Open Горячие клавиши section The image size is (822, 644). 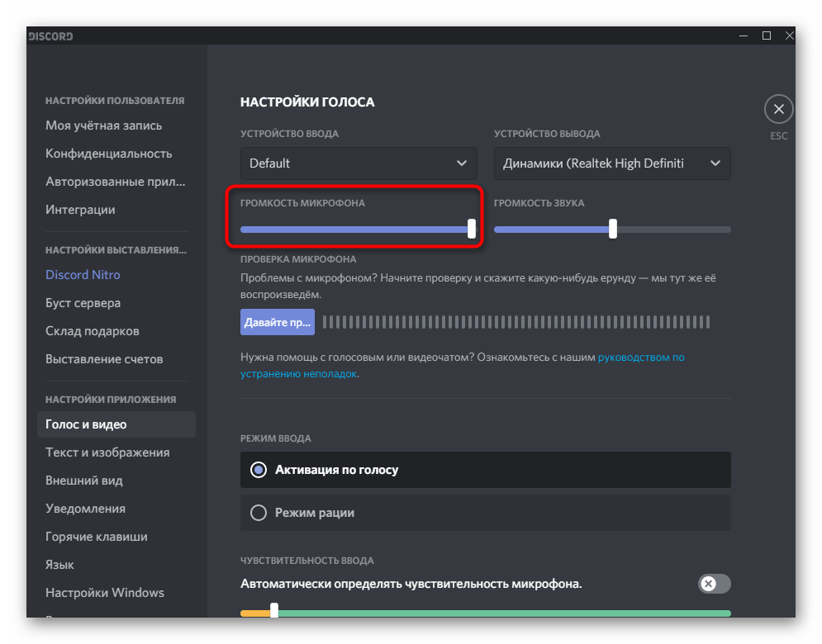coord(97,537)
